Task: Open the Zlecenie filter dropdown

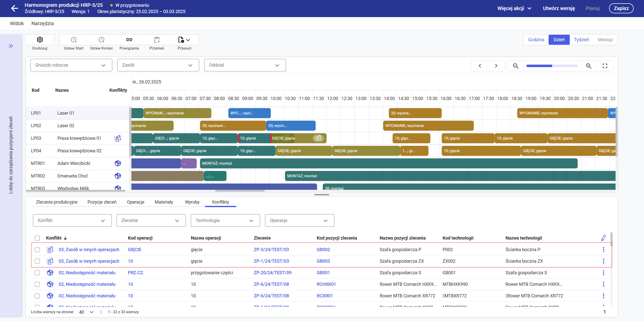Action: [151, 220]
